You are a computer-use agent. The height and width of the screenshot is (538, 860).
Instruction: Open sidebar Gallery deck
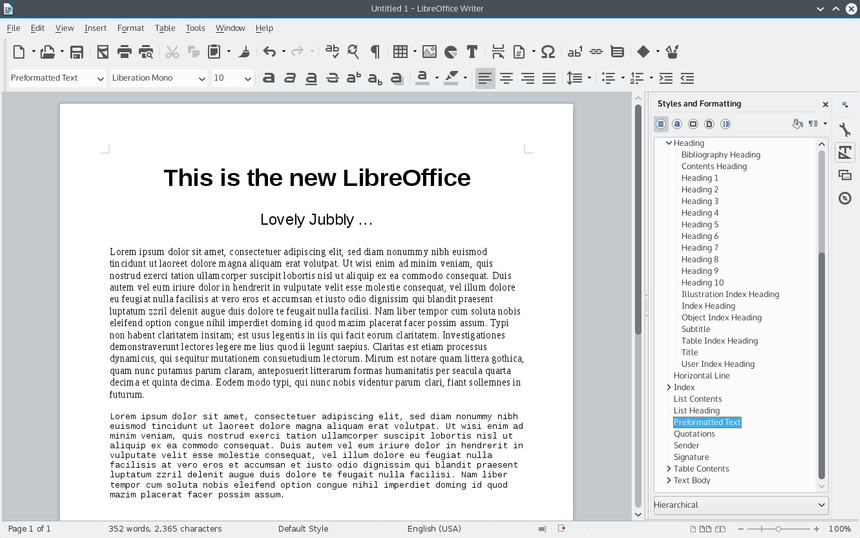845,175
